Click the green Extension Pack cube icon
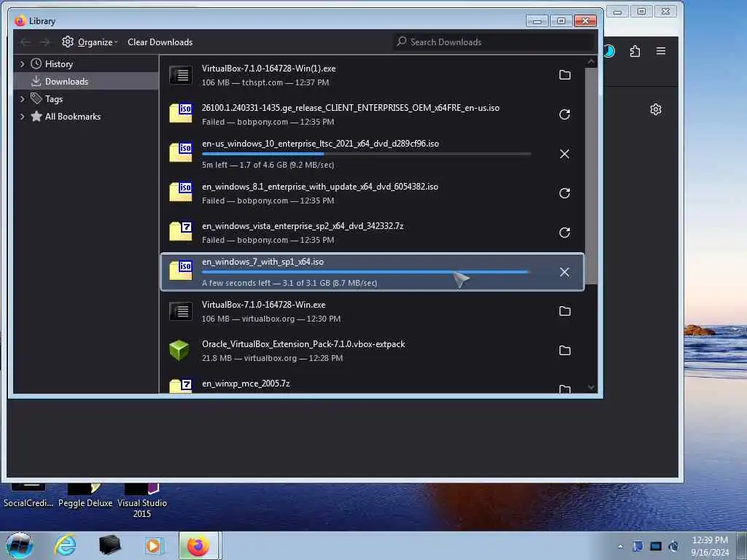 (x=179, y=350)
